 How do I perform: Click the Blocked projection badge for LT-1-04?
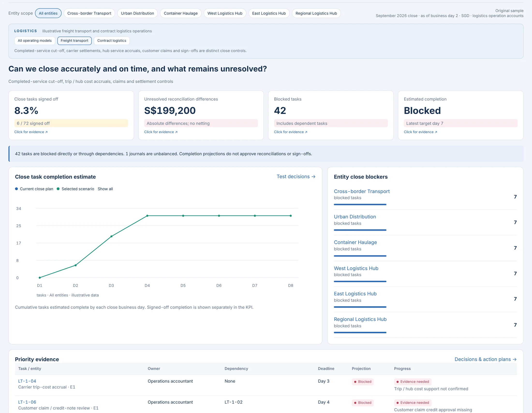(362, 382)
